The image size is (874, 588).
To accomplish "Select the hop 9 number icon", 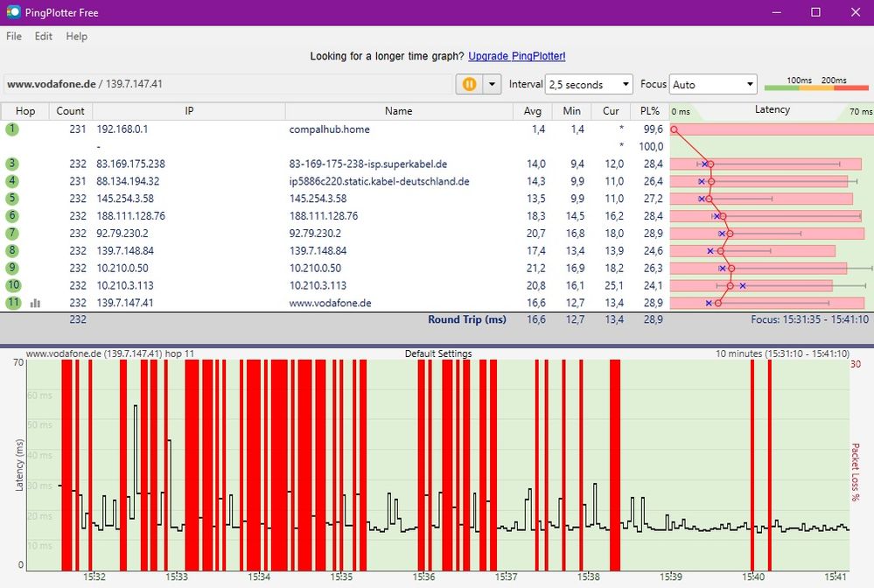I will coord(12,268).
